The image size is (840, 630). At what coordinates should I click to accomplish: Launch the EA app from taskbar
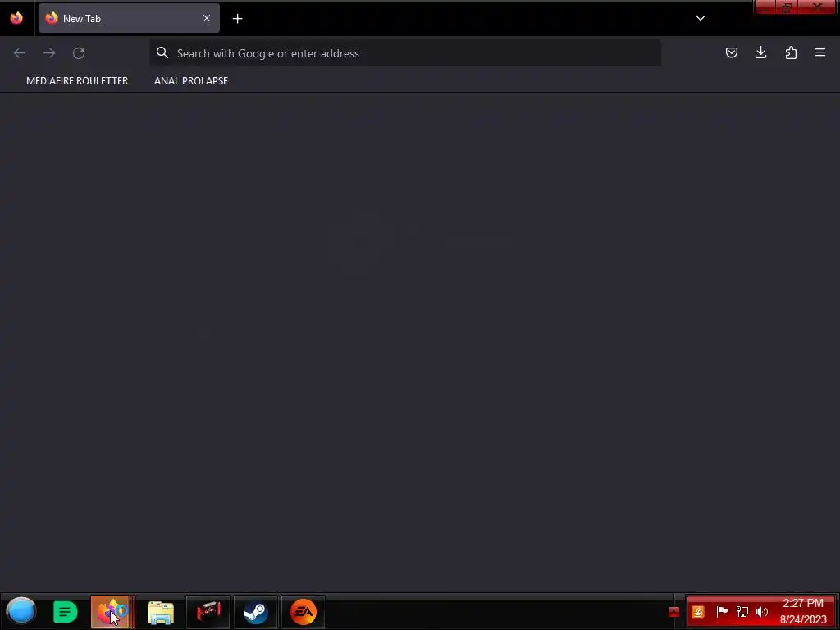click(x=304, y=612)
